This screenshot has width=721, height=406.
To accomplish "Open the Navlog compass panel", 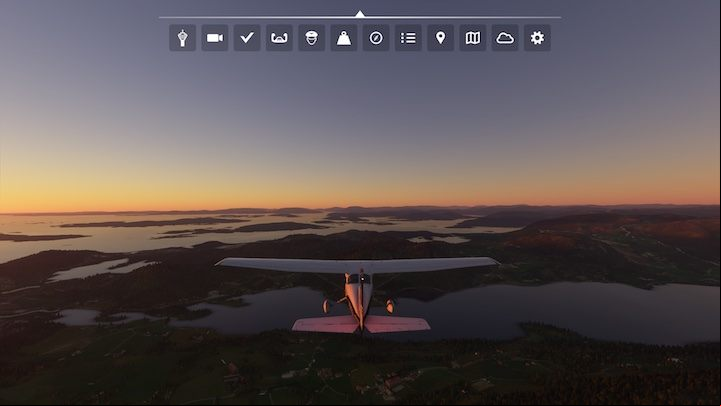I will click(x=376, y=38).
